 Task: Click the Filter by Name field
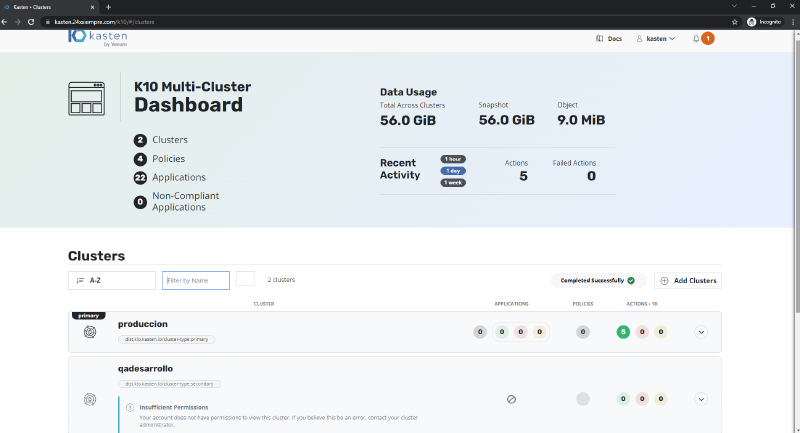[x=196, y=281]
